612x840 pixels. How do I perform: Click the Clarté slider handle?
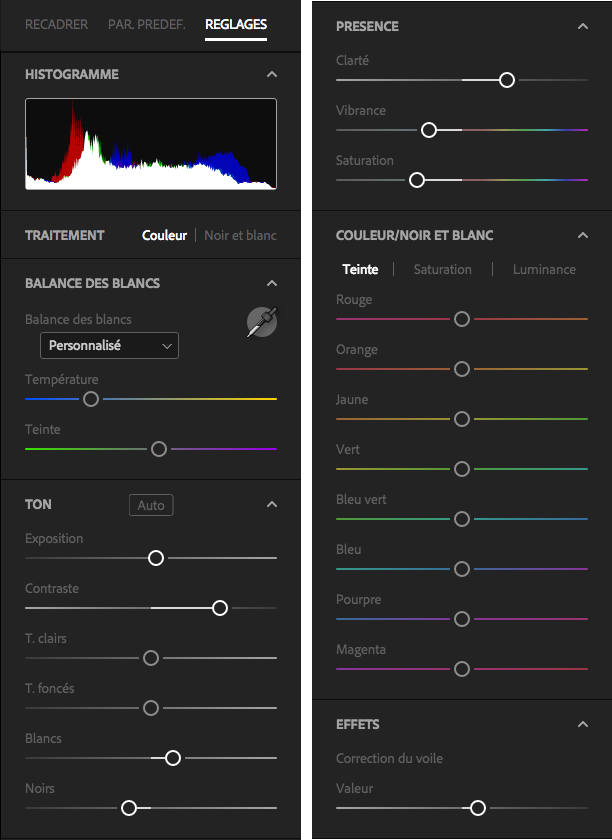[507, 80]
